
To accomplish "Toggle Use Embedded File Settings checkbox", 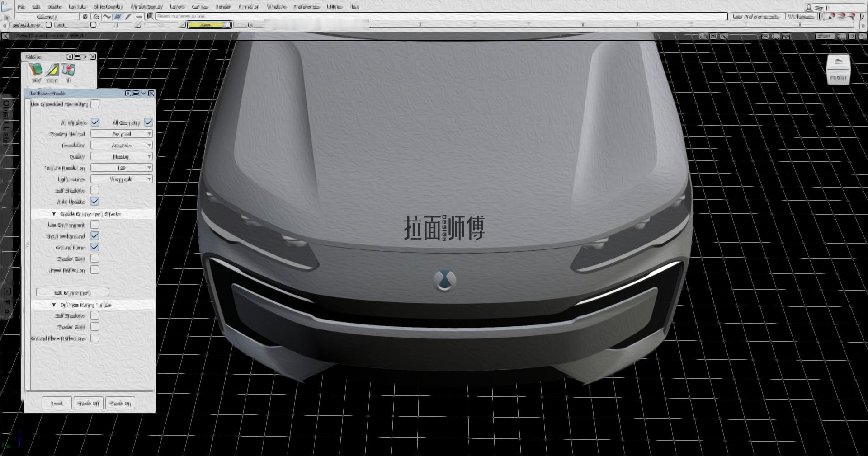I will click(x=94, y=104).
